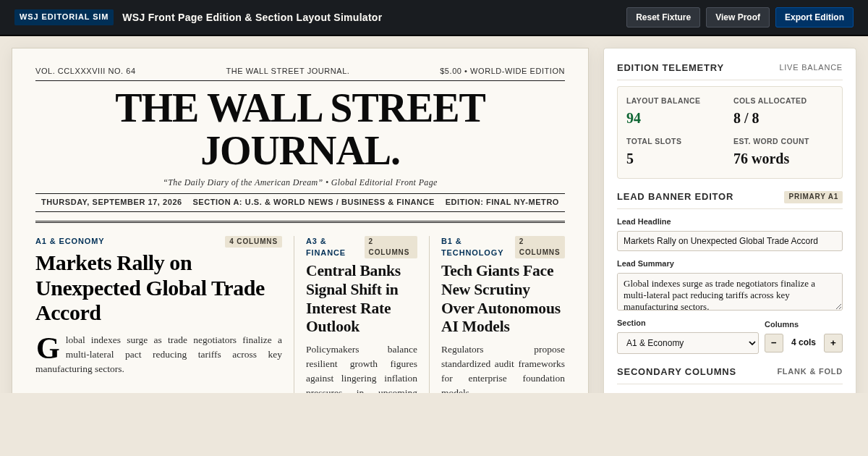Decrease lead columns with the minus button
This screenshot has height=456, width=868.
coord(774,343)
